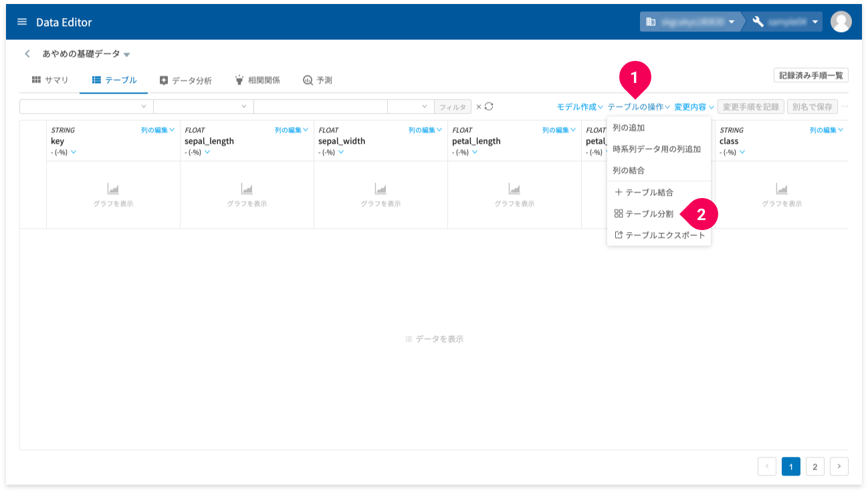Click the previous page arrow
Screen dimensions: 868x493
pyautogui.click(x=767, y=467)
